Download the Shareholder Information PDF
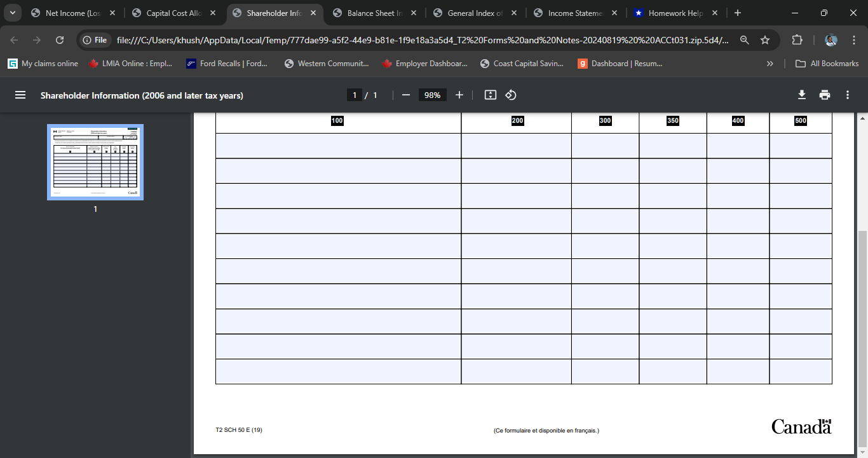The image size is (868, 458). [802, 95]
